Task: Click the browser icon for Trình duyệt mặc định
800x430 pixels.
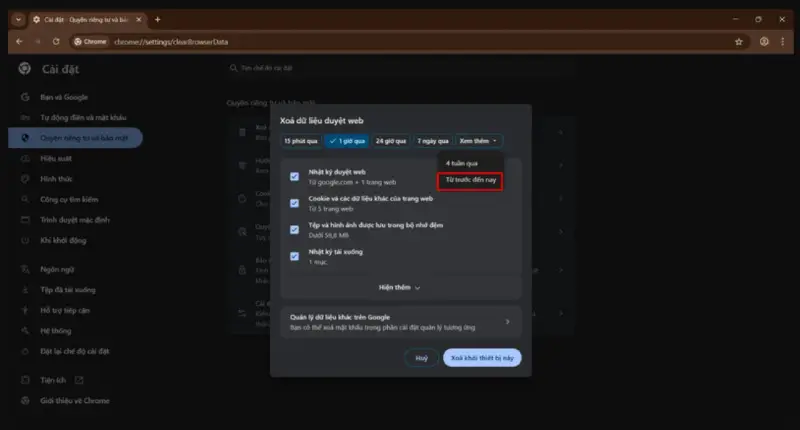Action: (24, 220)
